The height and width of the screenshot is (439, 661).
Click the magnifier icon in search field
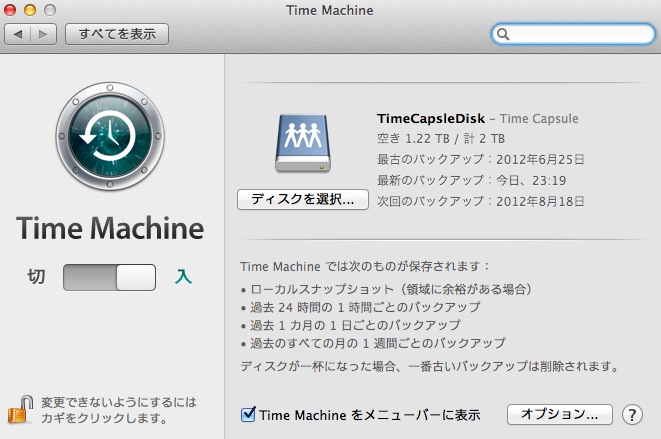click(503, 34)
